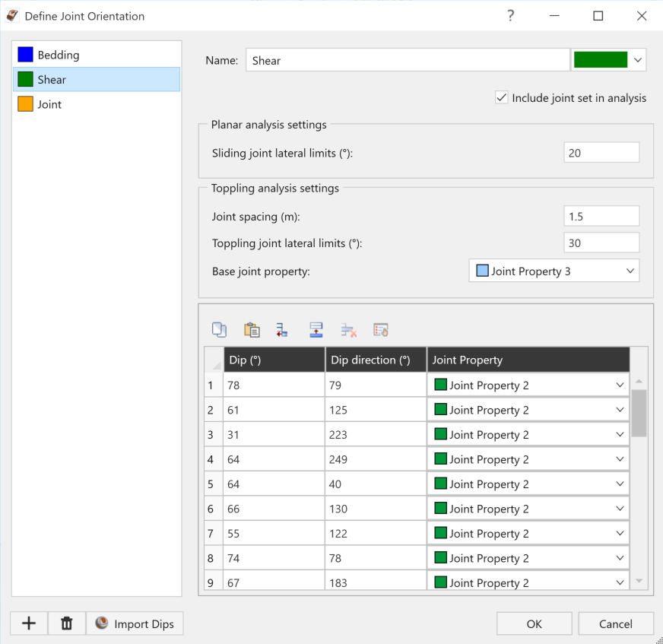The height and width of the screenshot is (644, 663).
Task: Click Dip cell 66 in row 6
Action: (x=274, y=508)
